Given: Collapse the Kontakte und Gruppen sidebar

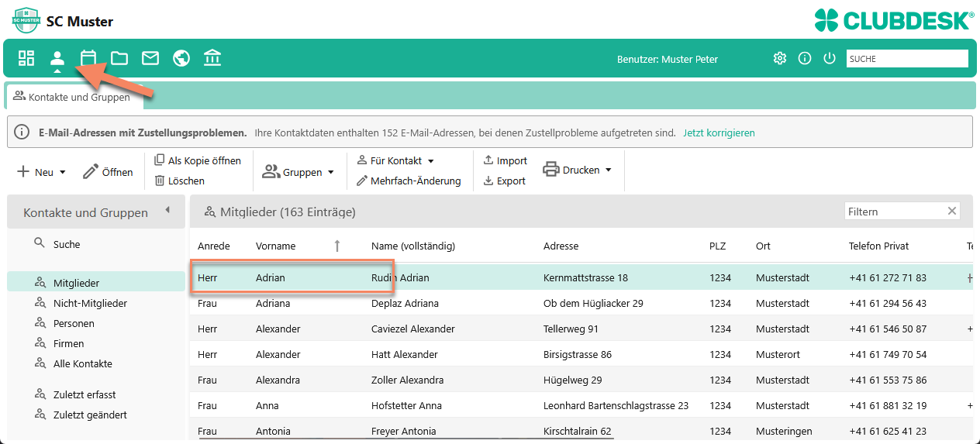Looking at the screenshot, I should 167,210.
